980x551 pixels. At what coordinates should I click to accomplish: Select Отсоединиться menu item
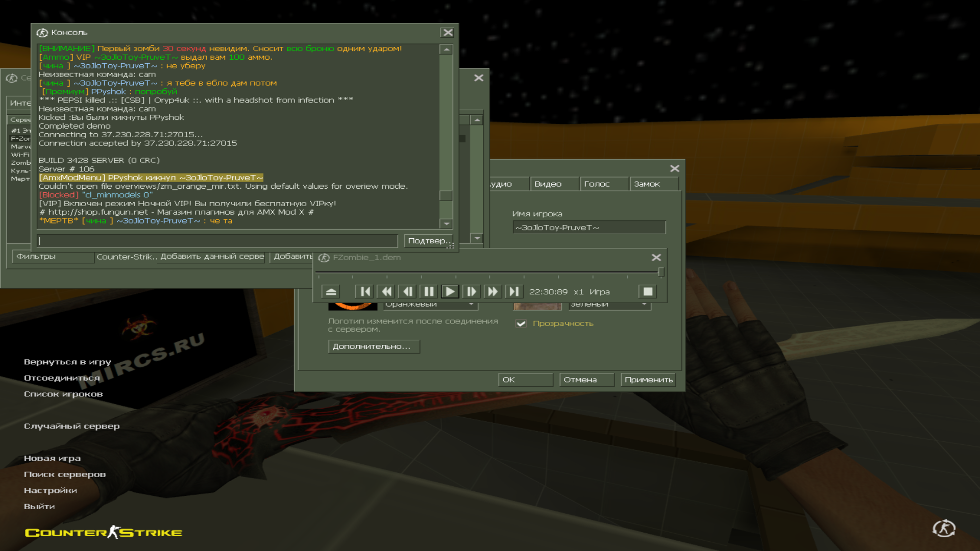pos(62,378)
